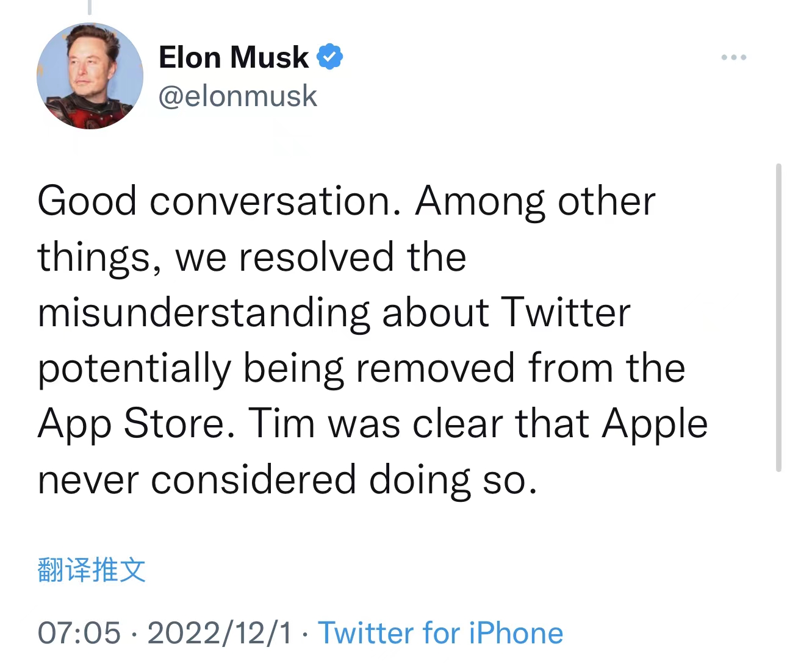
Task: Click the display name Elon Musk
Action: point(234,57)
